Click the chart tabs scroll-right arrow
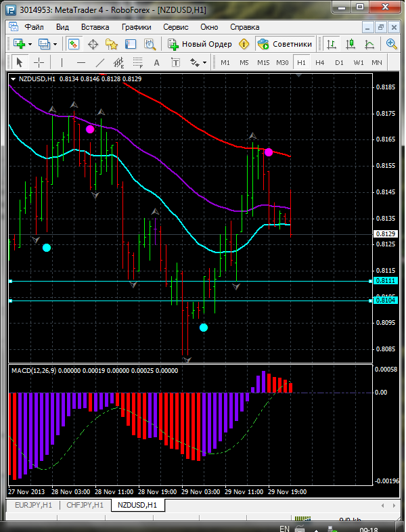 coord(394,506)
